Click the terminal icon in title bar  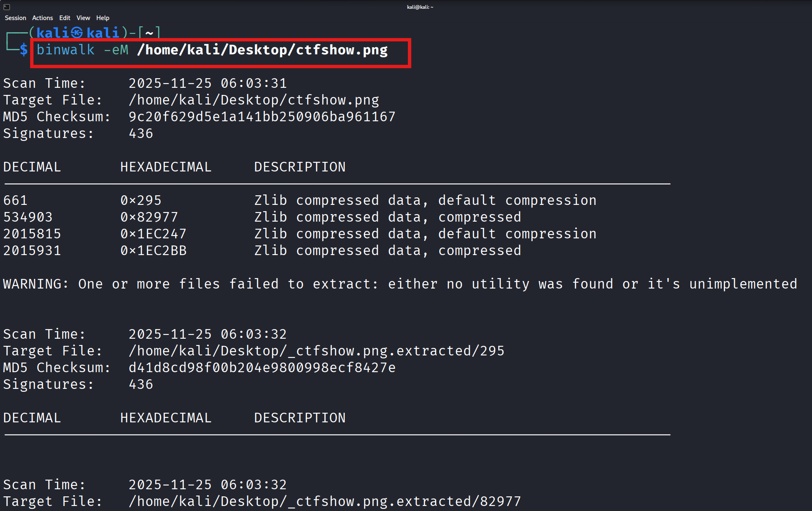click(7, 7)
